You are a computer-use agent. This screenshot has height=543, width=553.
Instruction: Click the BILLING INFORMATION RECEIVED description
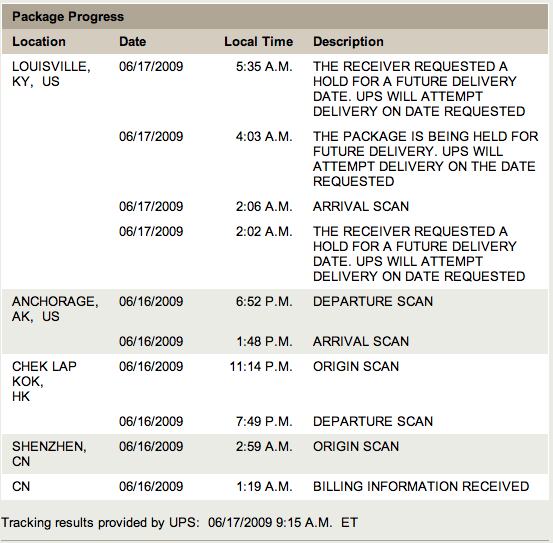[x=421, y=487]
